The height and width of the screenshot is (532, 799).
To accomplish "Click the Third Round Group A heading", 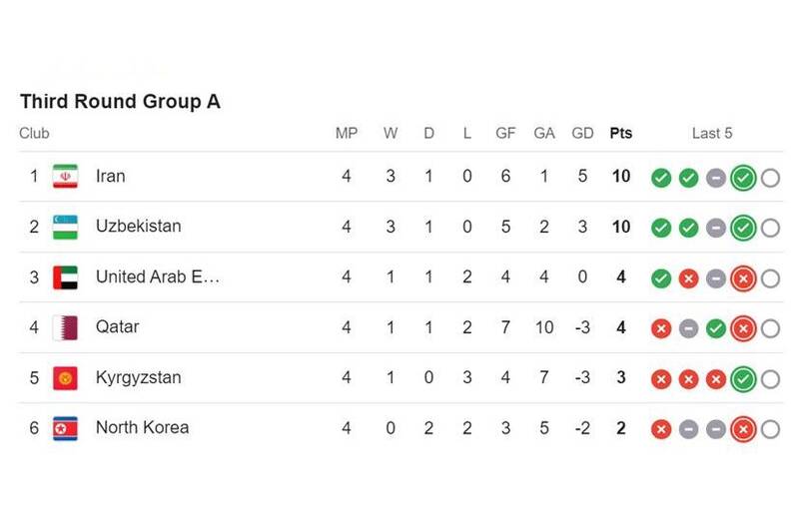I will pyautogui.click(x=120, y=102).
